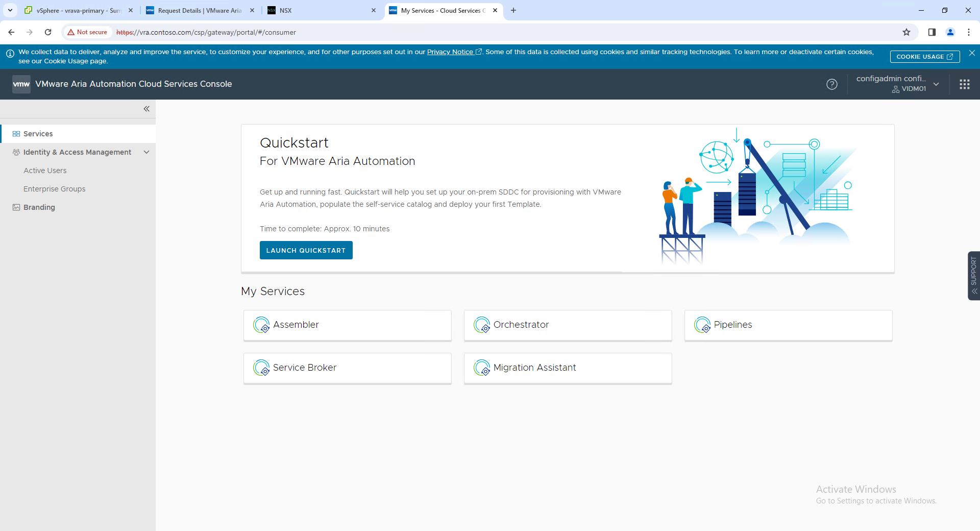Expand the SUPPORT side panel
The height and width of the screenshot is (531, 980).
tap(974, 276)
